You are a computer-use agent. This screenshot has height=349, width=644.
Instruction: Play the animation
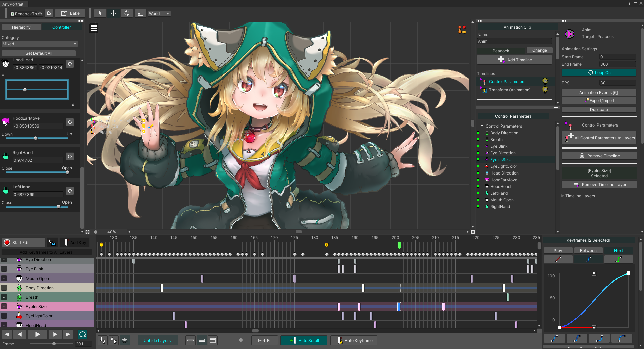pyautogui.click(x=37, y=334)
